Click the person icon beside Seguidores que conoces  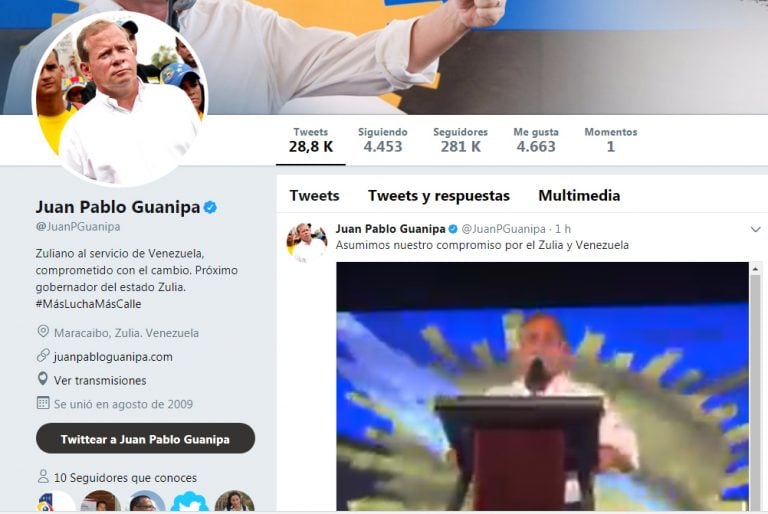(43, 476)
